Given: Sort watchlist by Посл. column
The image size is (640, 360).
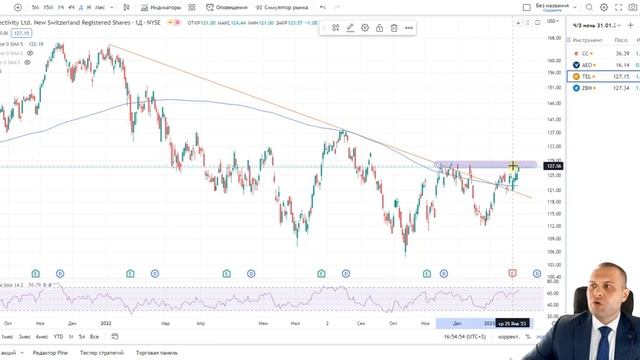Looking at the screenshot, I should click(x=621, y=40).
